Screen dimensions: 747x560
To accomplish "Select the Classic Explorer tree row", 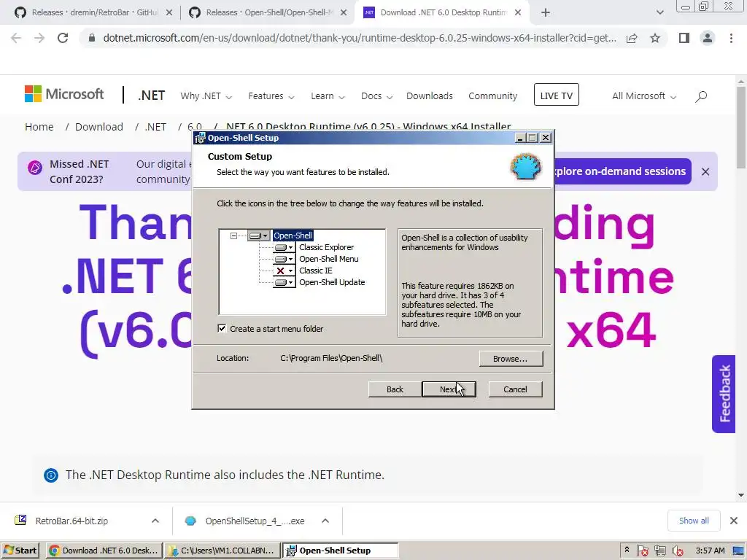I will [326, 247].
